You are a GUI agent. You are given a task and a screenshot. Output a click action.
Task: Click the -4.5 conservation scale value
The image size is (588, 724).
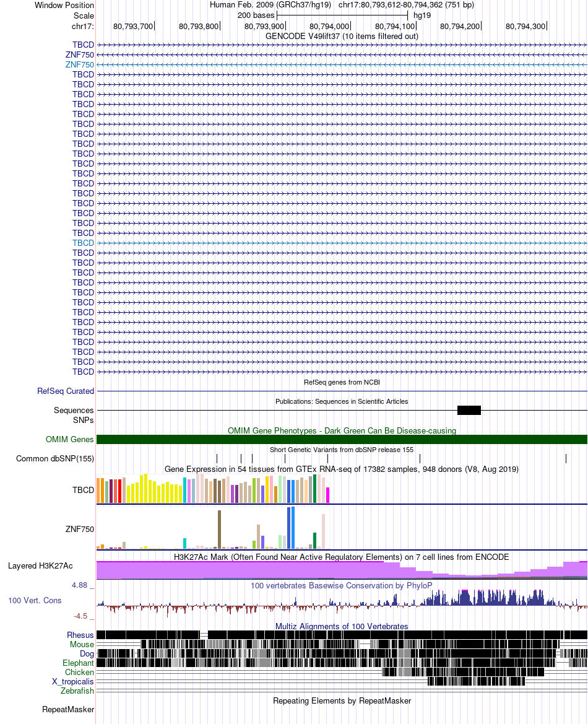point(80,616)
